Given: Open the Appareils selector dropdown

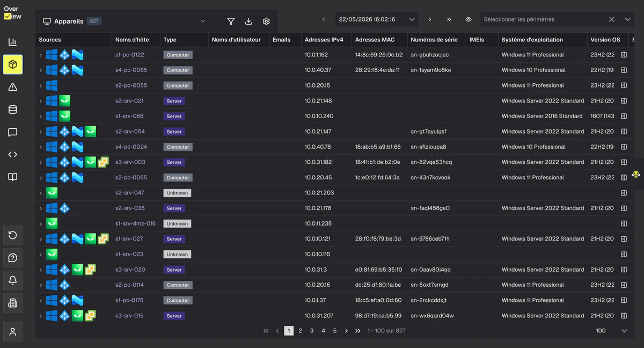Looking at the screenshot, I should click(x=123, y=21).
